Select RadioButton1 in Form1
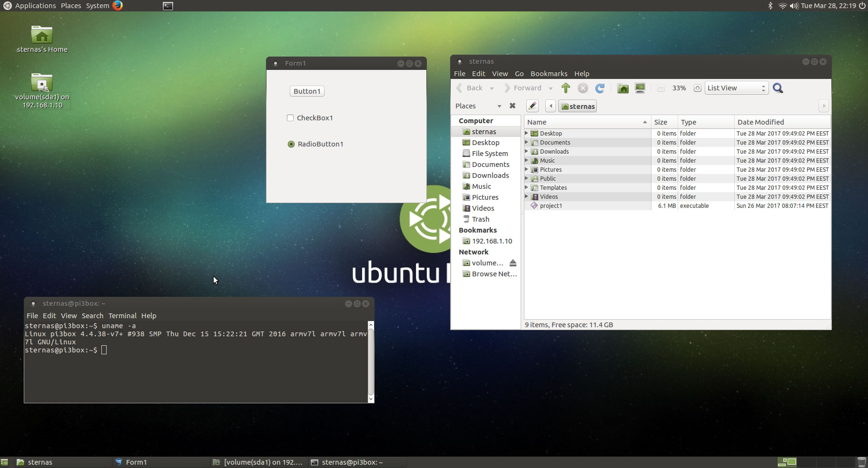Viewport: 868px width, 468px height. click(291, 144)
